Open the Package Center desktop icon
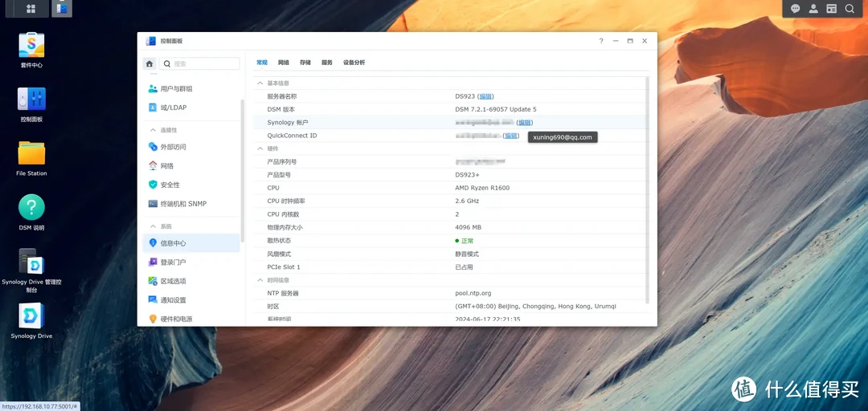The height and width of the screenshot is (411, 868). tap(31, 46)
